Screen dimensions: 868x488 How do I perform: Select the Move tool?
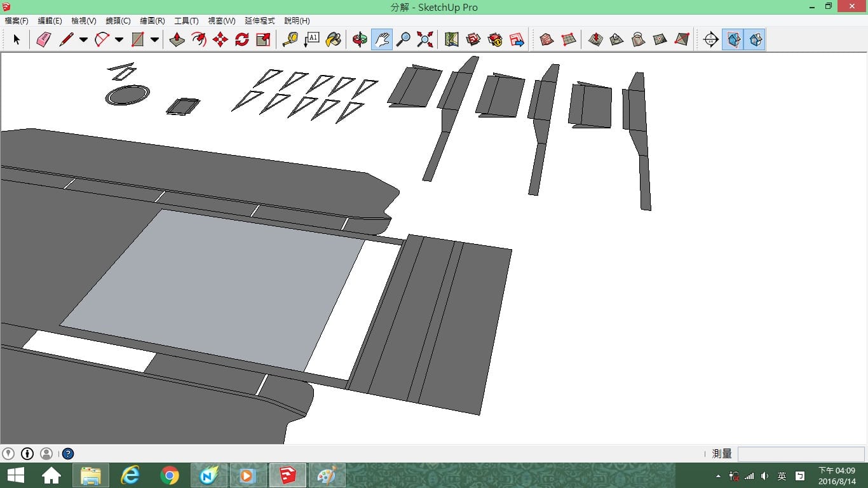pyautogui.click(x=220, y=39)
